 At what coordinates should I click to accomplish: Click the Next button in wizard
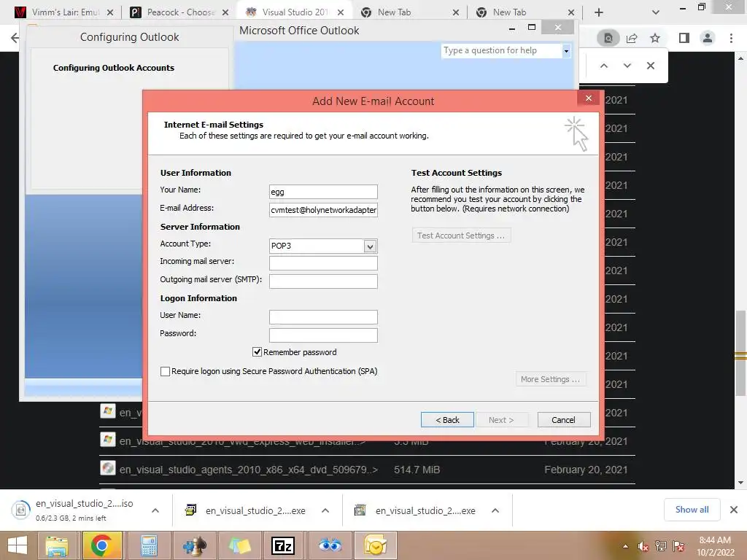click(501, 420)
